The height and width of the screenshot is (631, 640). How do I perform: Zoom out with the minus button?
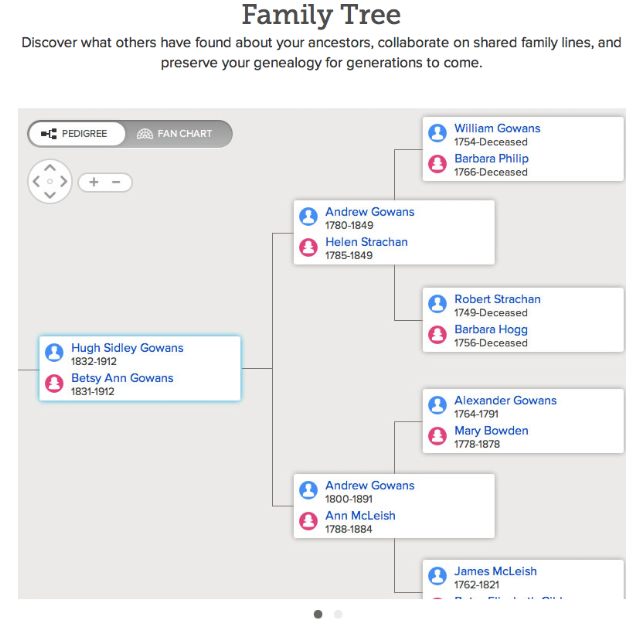[x=116, y=182]
